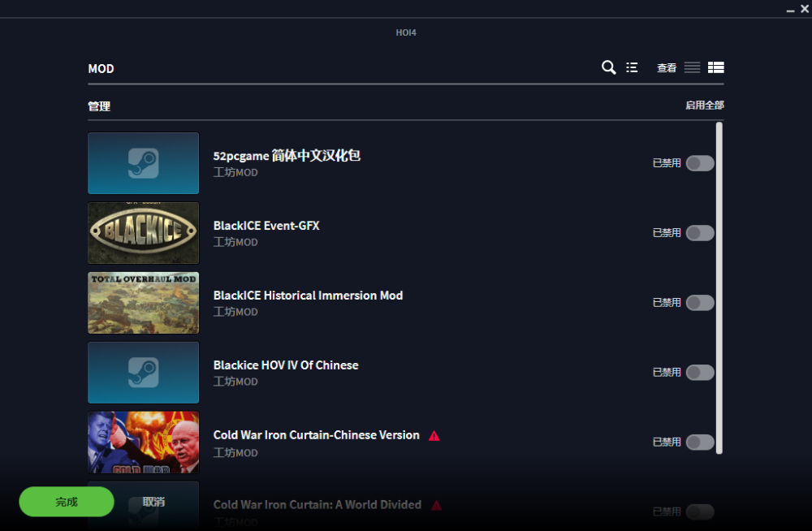Image resolution: width=812 pixels, height=531 pixels.
Task: Enable Cold War Iron Curtain: A World Divided toggle
Action: point(700,512)
